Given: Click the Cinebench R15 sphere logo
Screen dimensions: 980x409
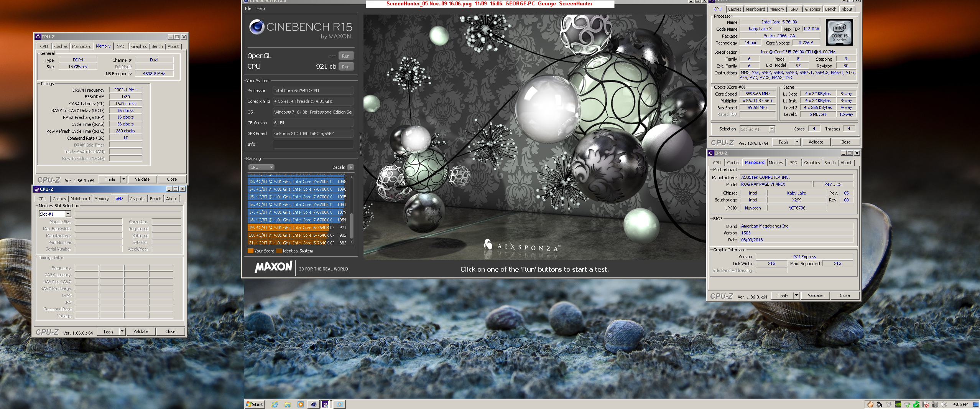Looking at the screenshot, I should click(257, 27).
